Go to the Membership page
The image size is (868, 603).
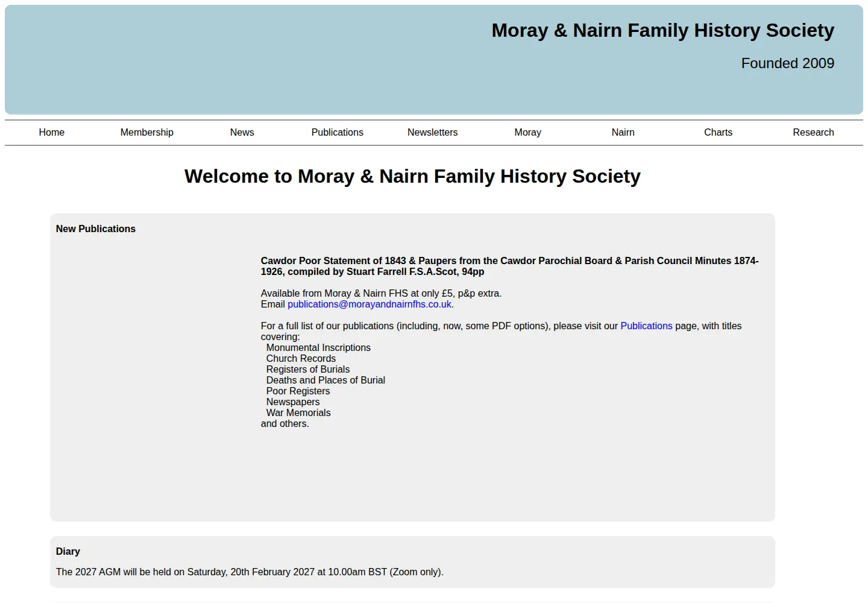point(147,132)
